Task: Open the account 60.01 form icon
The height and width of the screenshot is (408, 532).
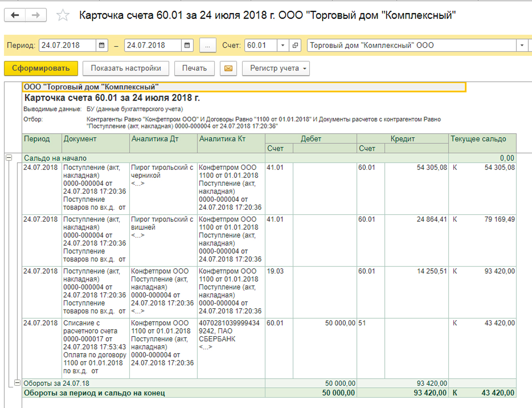Action: [x=295, y=45]
